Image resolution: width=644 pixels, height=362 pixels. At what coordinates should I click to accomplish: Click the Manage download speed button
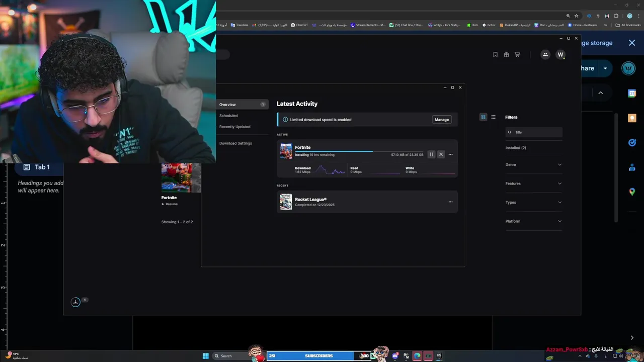point(442,120)
